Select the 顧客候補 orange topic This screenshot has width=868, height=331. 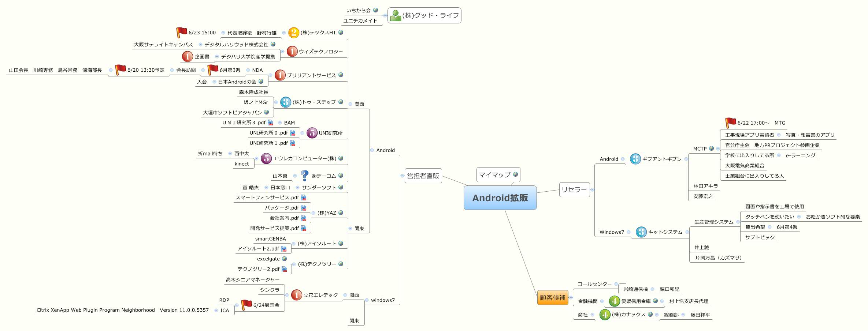553,298
